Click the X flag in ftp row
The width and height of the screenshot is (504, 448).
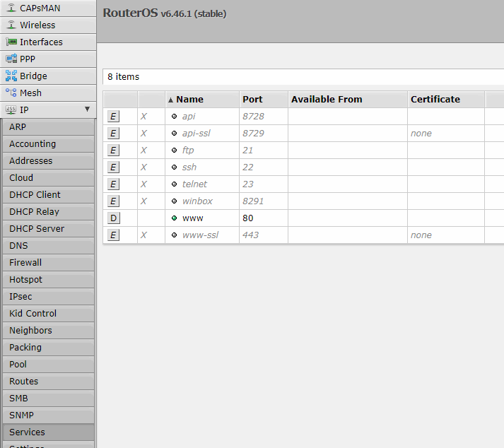point(143,150)
